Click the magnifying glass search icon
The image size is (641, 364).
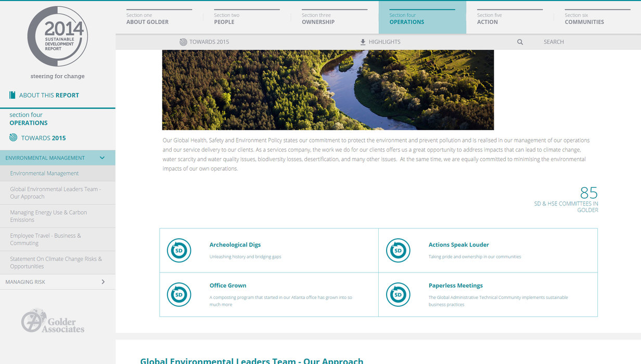point(520,42)
